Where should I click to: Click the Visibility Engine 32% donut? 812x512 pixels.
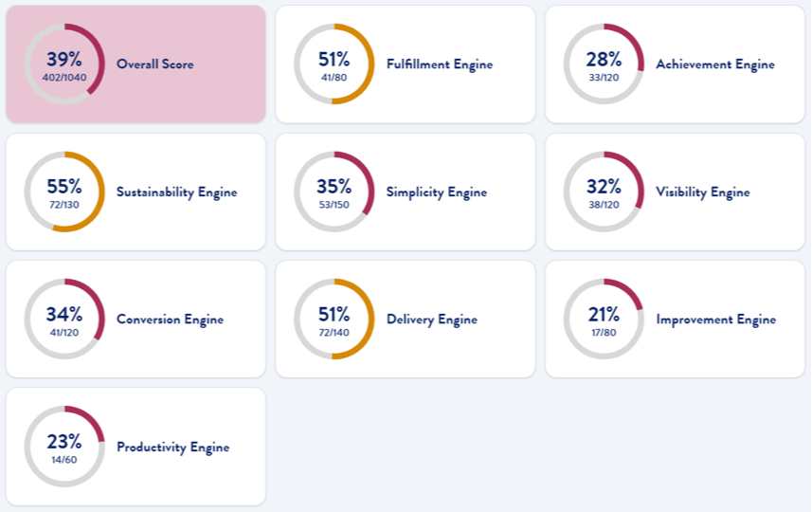coord(604,192)
